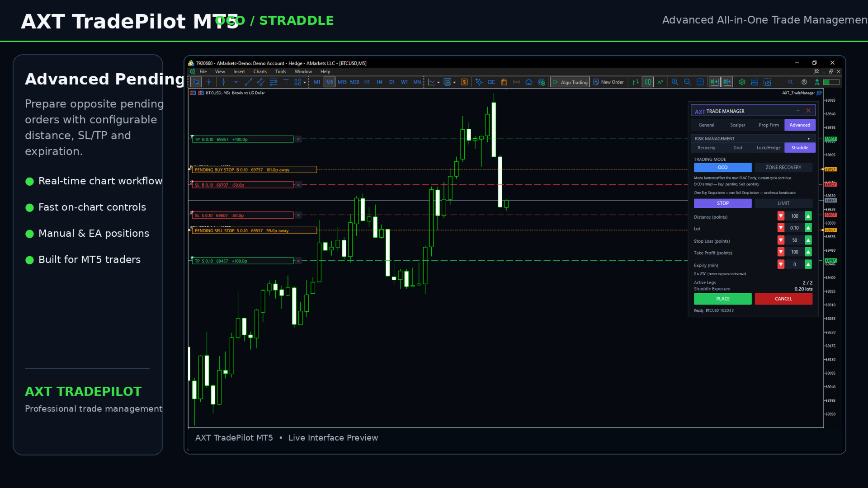Open the orange dollar trading icon

pyautogui.click(x=464, y=82)
